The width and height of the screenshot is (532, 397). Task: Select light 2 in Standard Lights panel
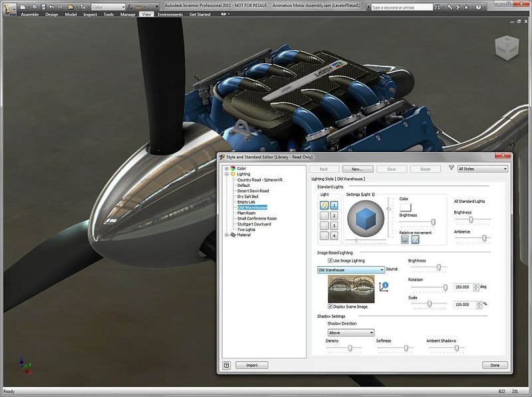[x=332, y=214]
